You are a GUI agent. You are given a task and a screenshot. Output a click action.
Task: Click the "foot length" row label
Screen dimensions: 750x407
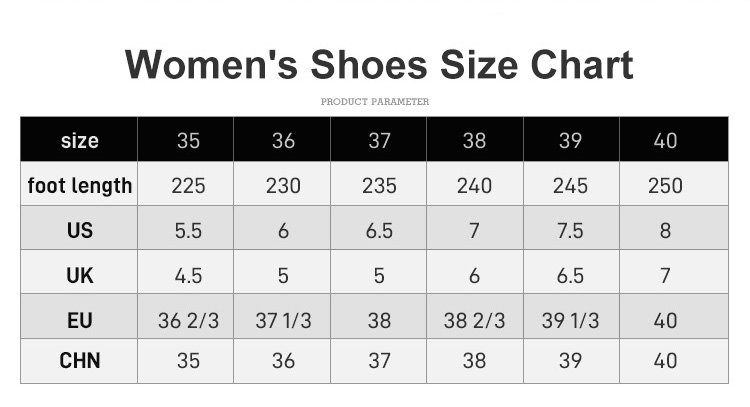click(x=80, y=185)
